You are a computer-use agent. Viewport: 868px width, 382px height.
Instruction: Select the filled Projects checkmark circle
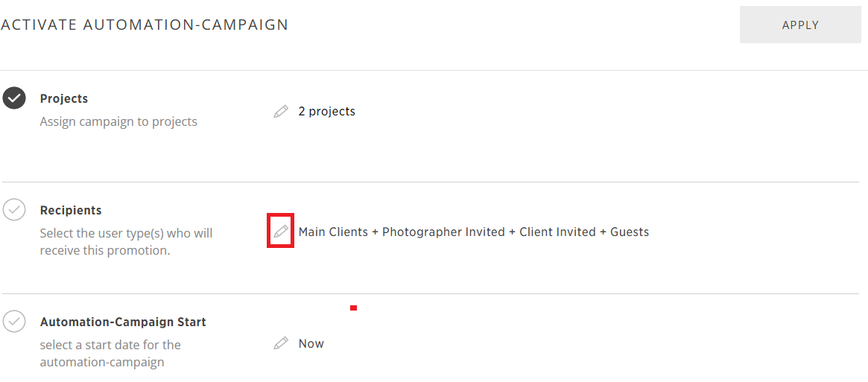(14, 99)
